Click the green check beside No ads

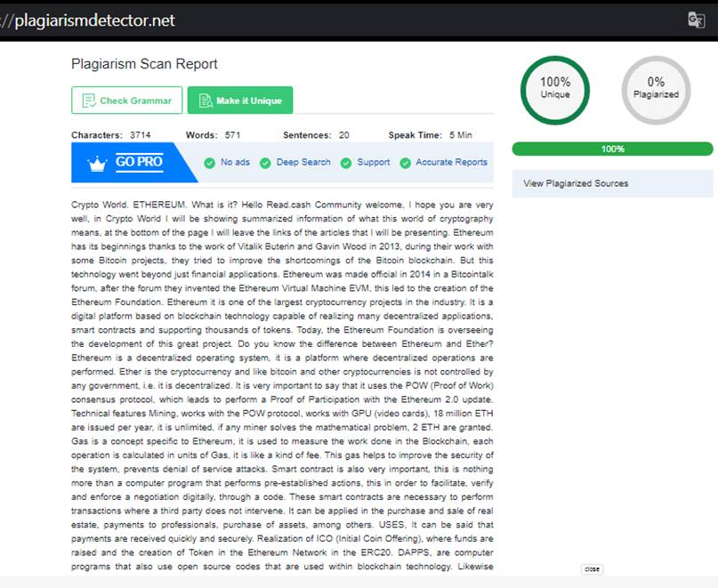[x=210, y=163]
